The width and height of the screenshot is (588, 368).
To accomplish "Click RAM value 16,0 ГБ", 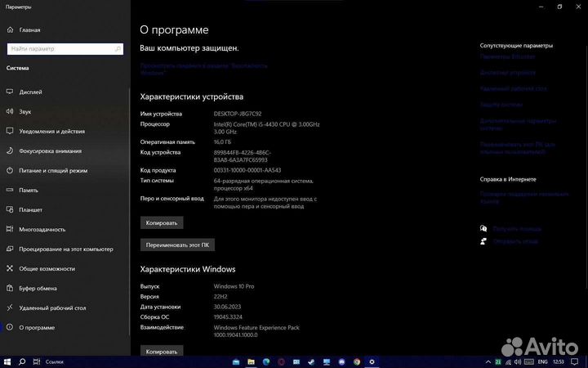I will pos(222,142).
